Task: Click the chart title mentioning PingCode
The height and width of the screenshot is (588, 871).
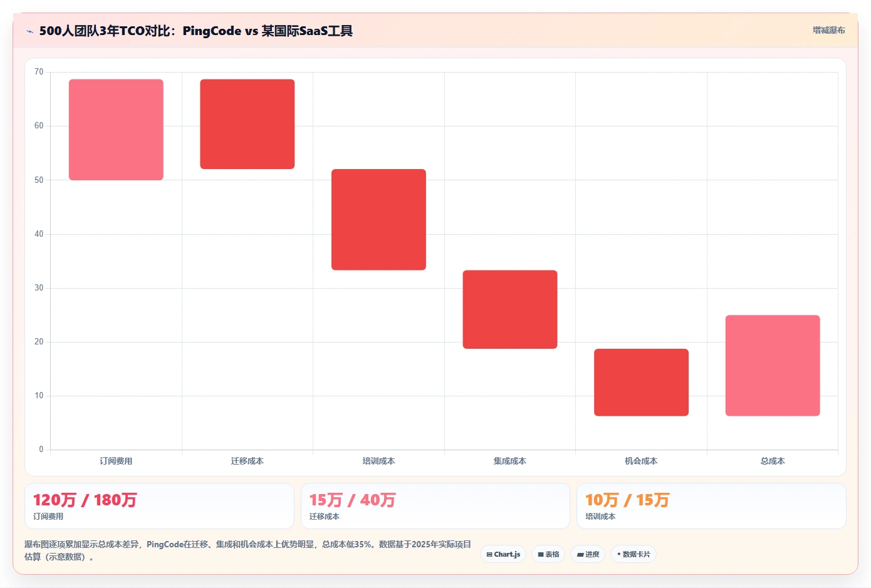Action: pyautogui.click(x=196, y=31)
